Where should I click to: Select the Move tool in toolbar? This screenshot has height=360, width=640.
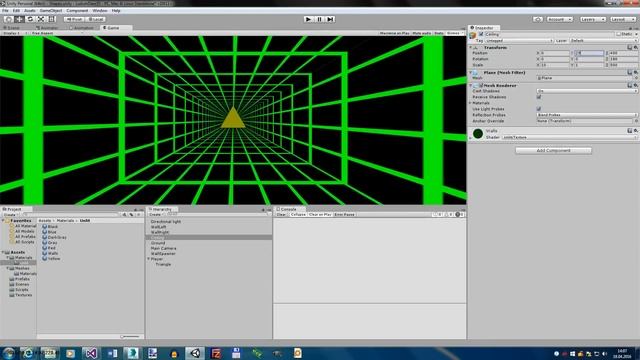19,19
